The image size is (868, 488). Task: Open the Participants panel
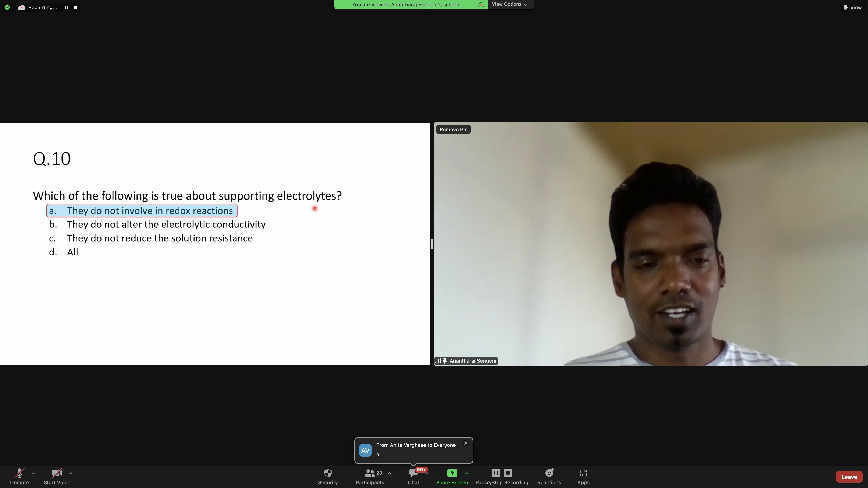coord(370,473)
